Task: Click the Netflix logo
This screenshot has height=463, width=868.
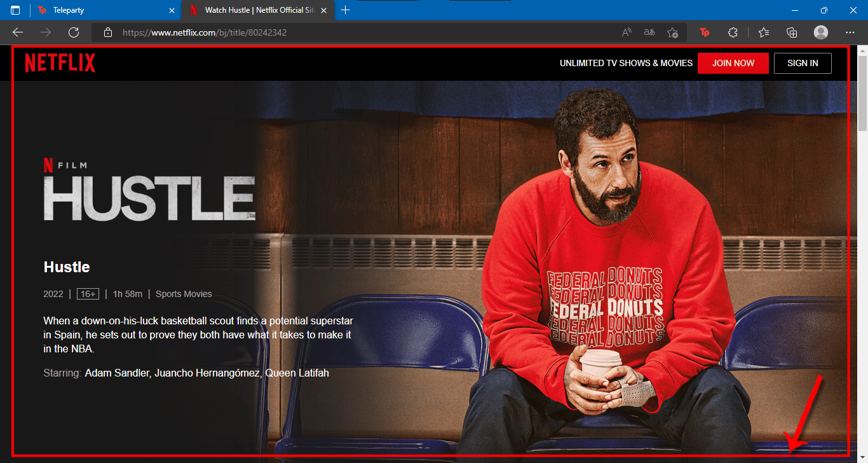Action: [60, 63]
